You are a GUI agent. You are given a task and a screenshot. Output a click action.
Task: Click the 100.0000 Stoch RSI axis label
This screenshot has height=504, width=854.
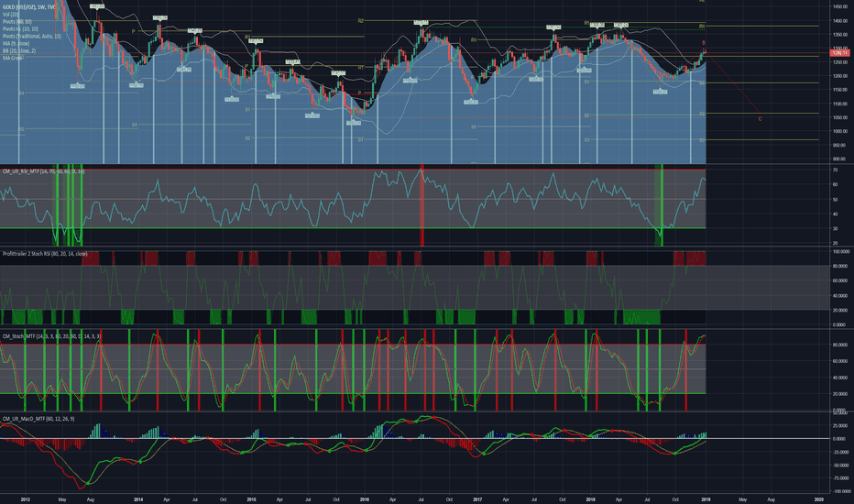(841, 252)
